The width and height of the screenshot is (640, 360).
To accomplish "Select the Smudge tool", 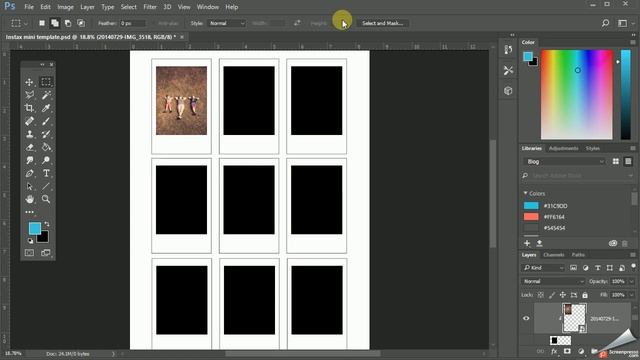I will [x=29, y=160].
